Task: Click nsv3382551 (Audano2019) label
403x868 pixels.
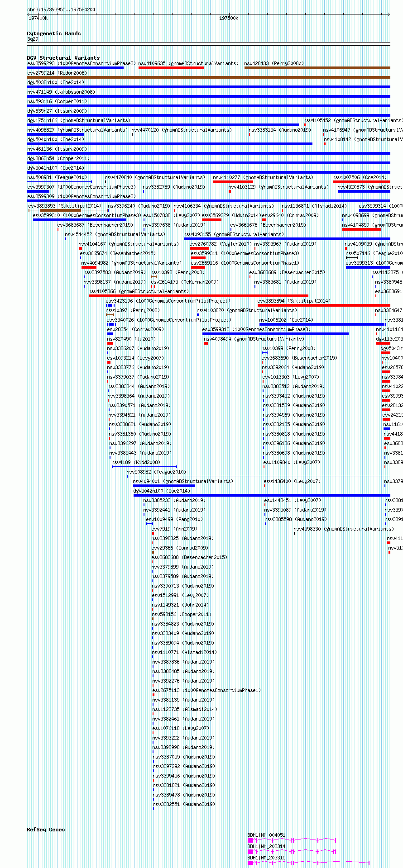Action: tap(184, 805)
